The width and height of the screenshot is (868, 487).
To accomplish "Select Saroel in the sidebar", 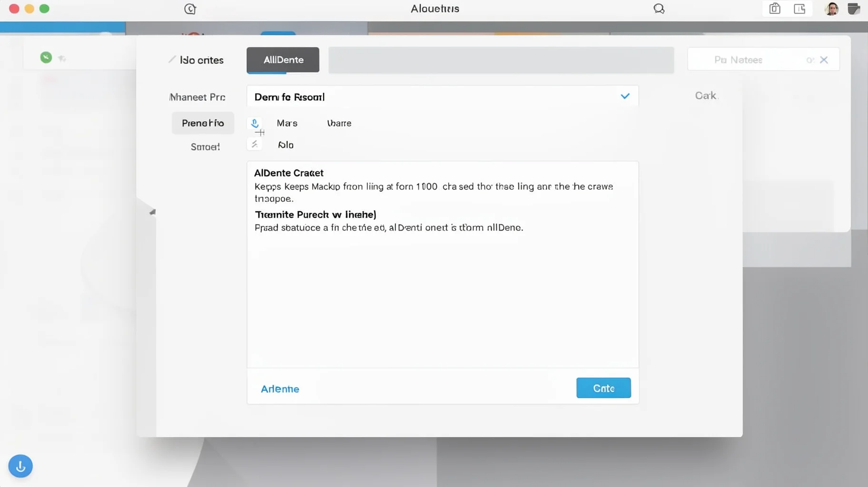I will pyautogui.click(x=205, y=147).
